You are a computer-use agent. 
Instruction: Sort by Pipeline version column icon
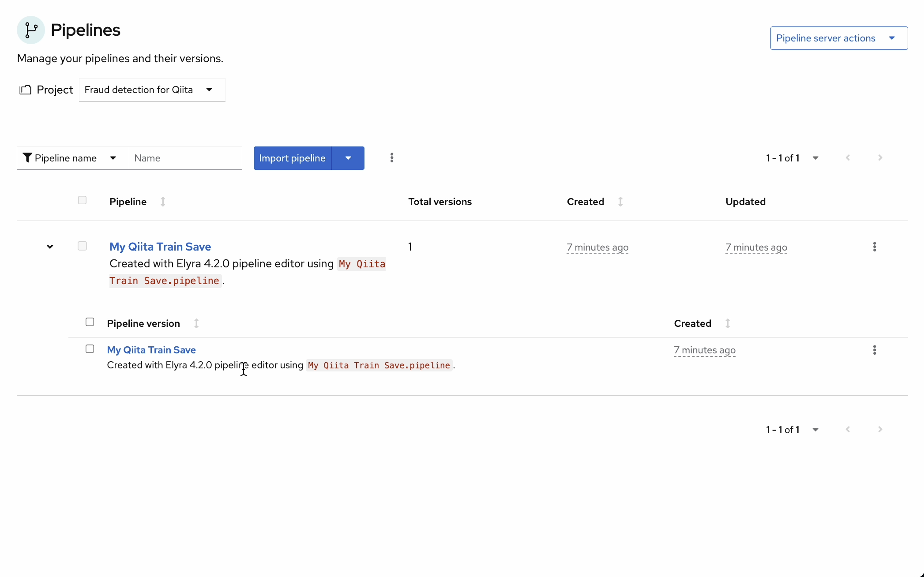pyautogui.click(x=196, y=324)
